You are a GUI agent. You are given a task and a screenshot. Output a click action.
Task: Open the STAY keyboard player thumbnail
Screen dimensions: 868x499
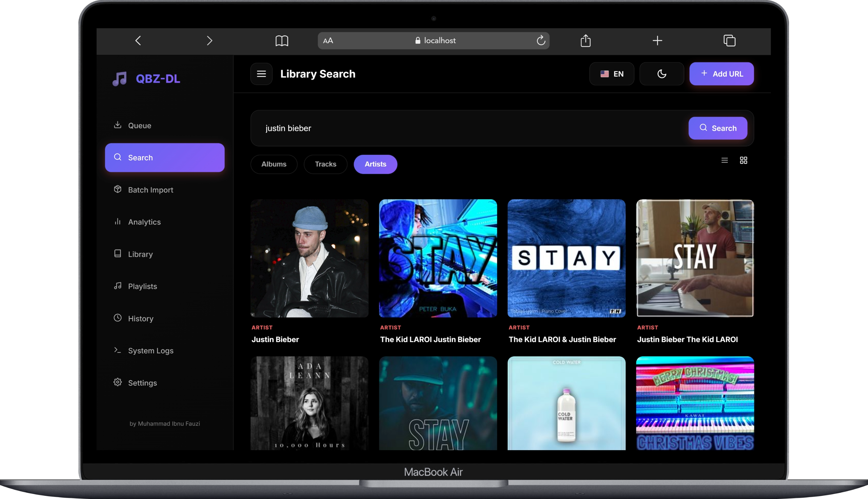point(695,258)
